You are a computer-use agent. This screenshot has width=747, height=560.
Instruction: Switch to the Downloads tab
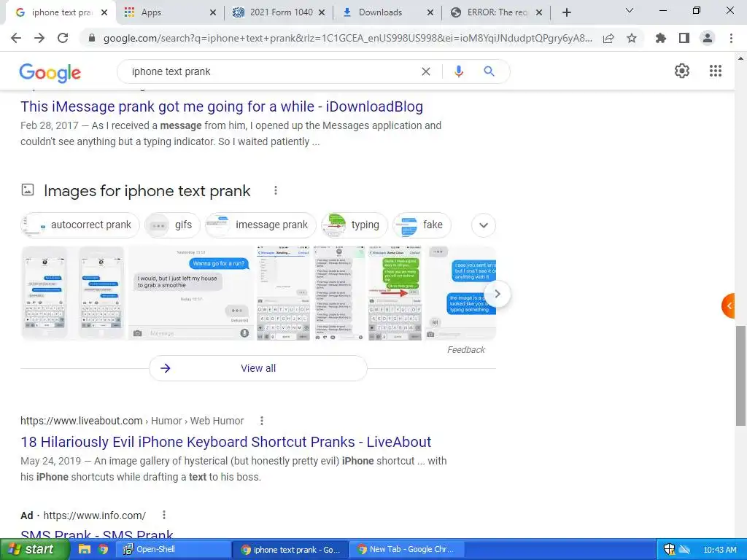[386, 12]
